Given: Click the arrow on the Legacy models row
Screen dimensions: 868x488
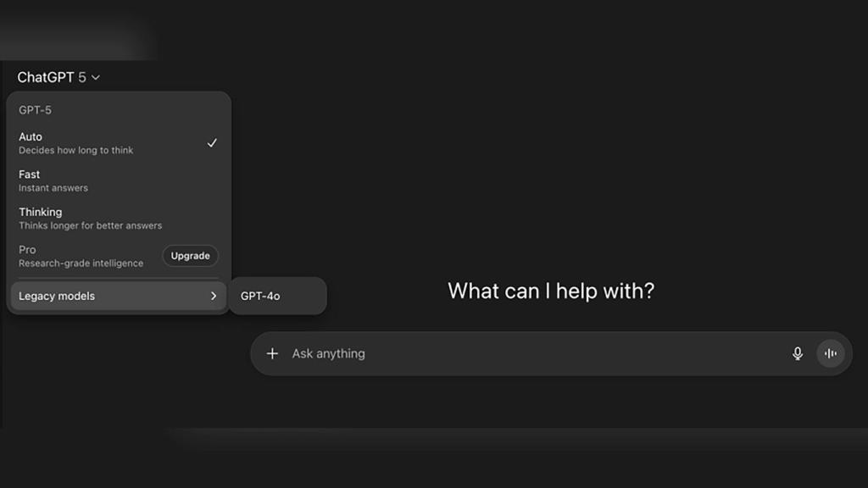Looking at the screenshot, I should click(x=214, y=296).
